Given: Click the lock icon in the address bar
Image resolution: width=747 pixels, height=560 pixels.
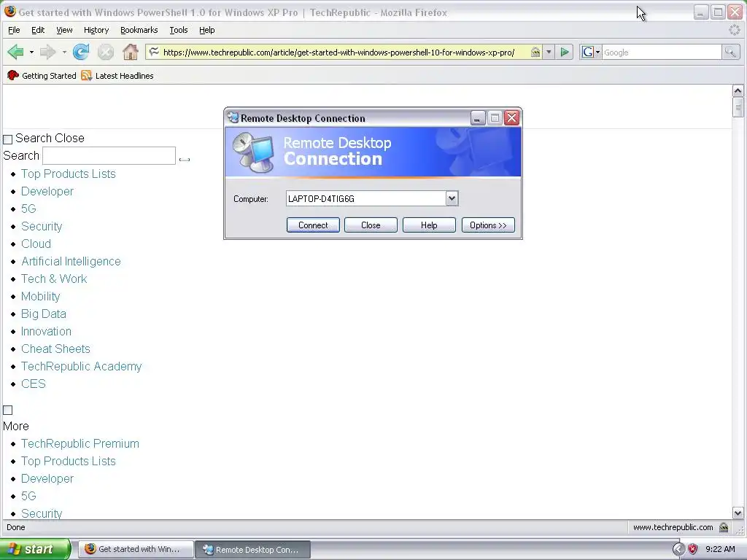Looking at the screenshot, I should [535, 52].
